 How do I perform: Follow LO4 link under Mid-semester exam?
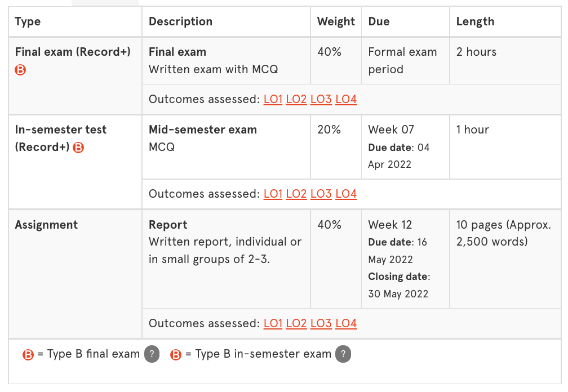pyautogui.click(x=346, y=194)
